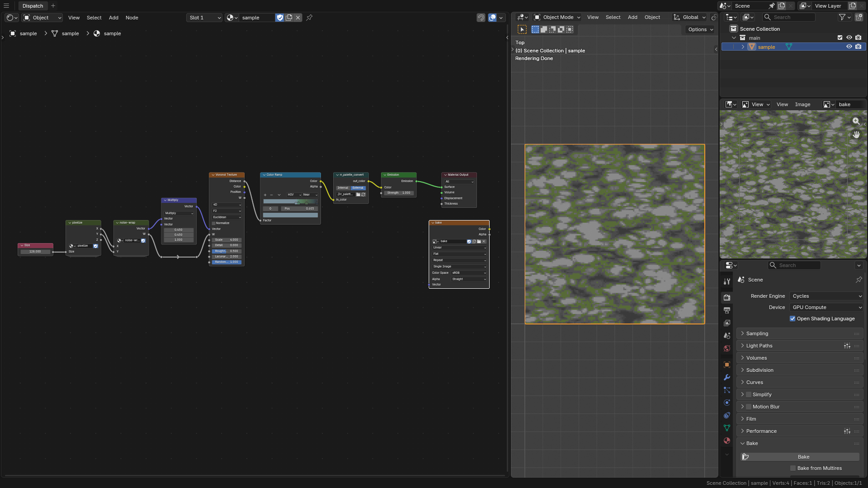Select External mode on rr_palette_convert node
Image resolution: width=868 pixels, height=488 pixels.
pyautogui.click(x=358, y=188)
